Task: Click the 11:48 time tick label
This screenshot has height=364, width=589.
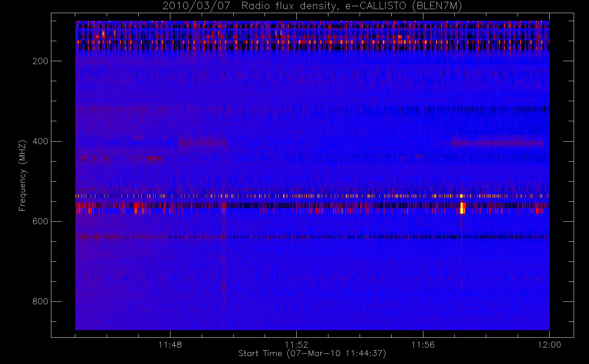Action: coord(170,345)
